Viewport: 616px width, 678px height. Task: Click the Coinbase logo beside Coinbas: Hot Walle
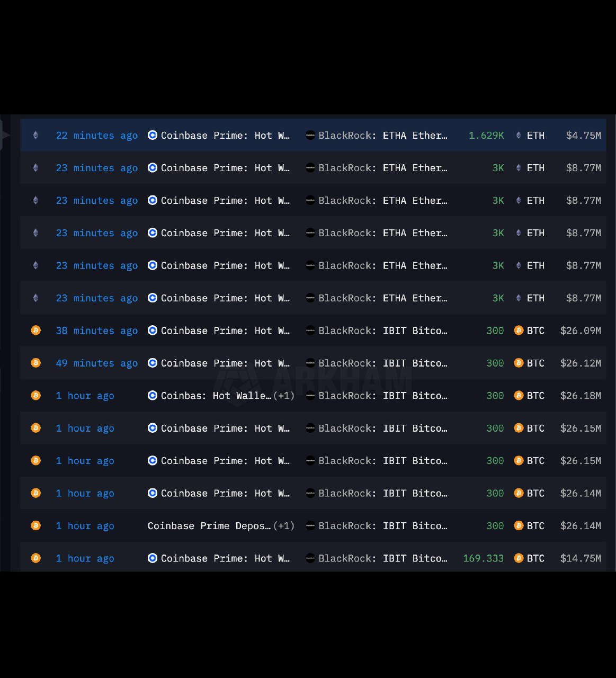[153, 395]
